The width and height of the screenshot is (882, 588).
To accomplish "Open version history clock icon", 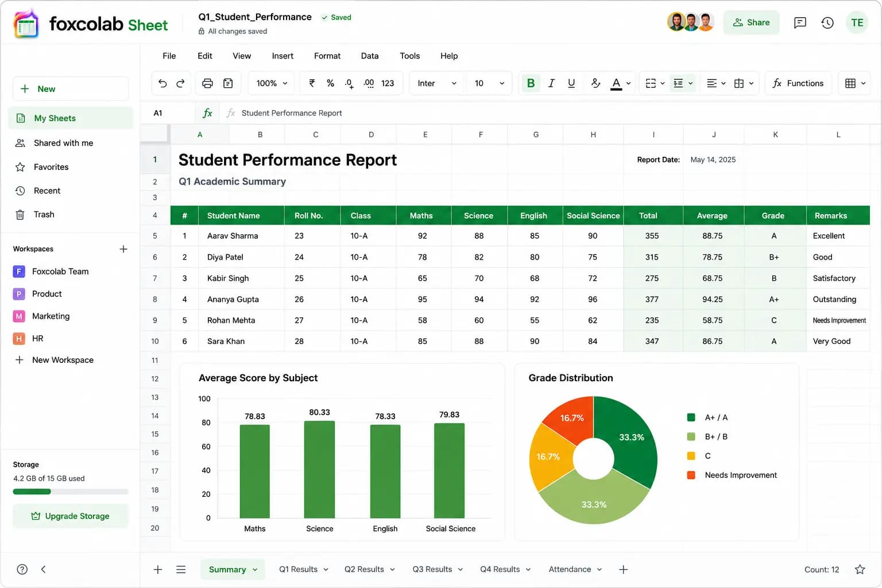I will [x=827, y=22].
